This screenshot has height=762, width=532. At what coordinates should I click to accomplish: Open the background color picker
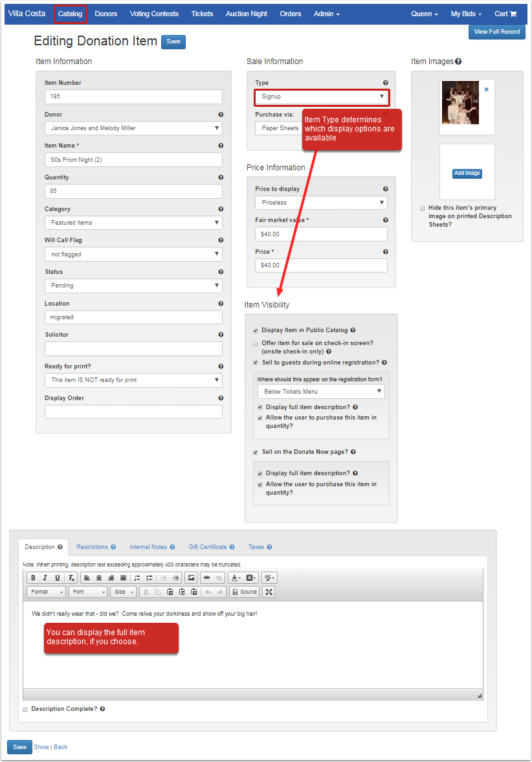point(250,578)
